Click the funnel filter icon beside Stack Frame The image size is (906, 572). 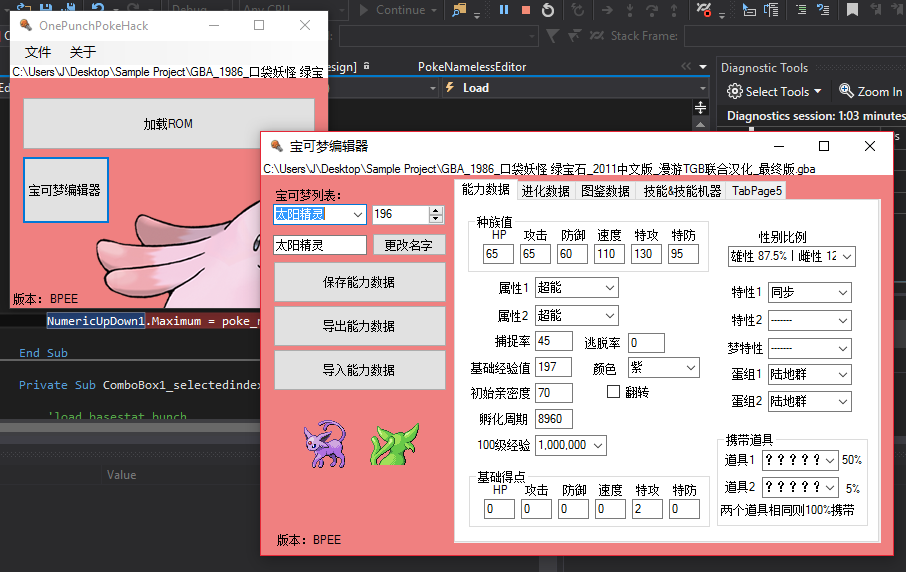coord(552,36)
